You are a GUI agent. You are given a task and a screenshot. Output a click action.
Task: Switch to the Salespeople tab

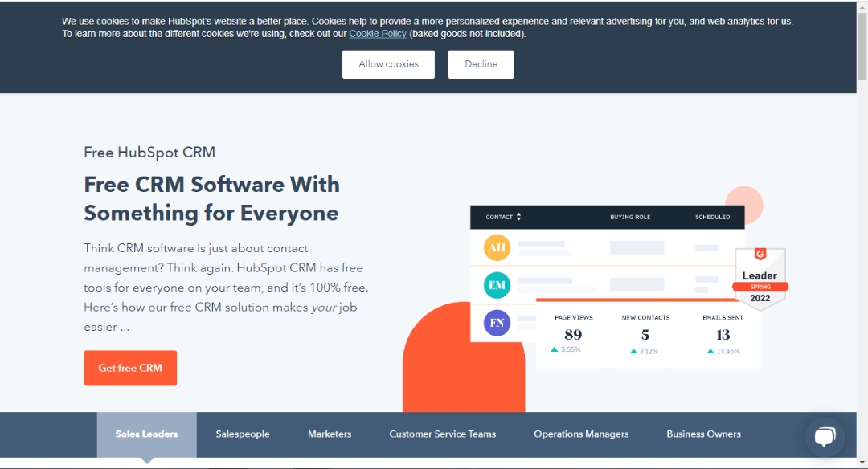point(243,434)
